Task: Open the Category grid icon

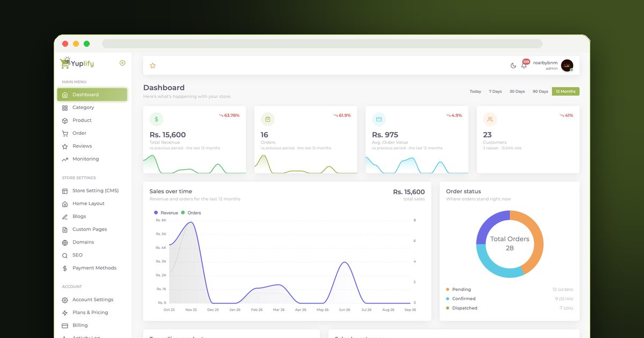Action: pyautogui.click(x=65, y=108)
